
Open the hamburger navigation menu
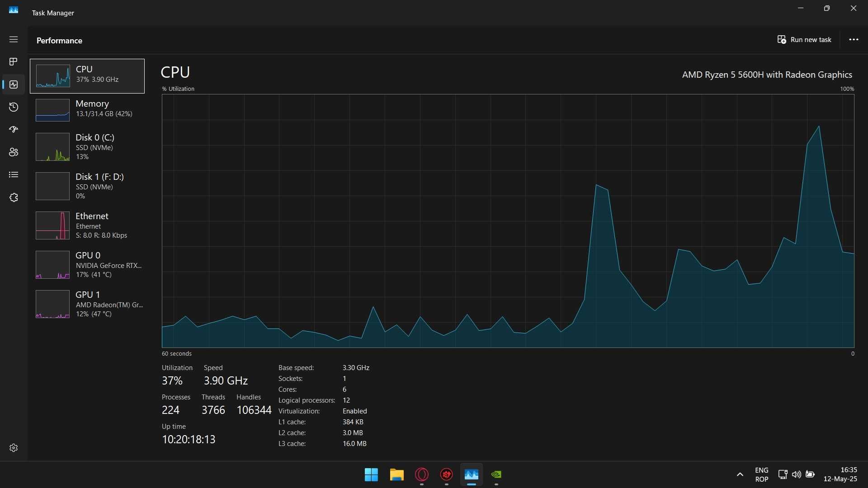point(14,39)
